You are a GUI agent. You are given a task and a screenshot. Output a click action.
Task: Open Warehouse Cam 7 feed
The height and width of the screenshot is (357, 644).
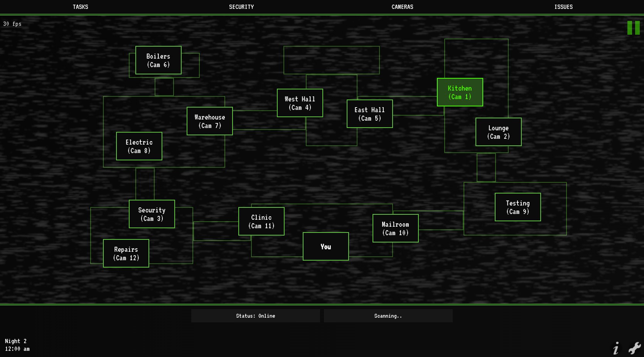pos(209,121)
